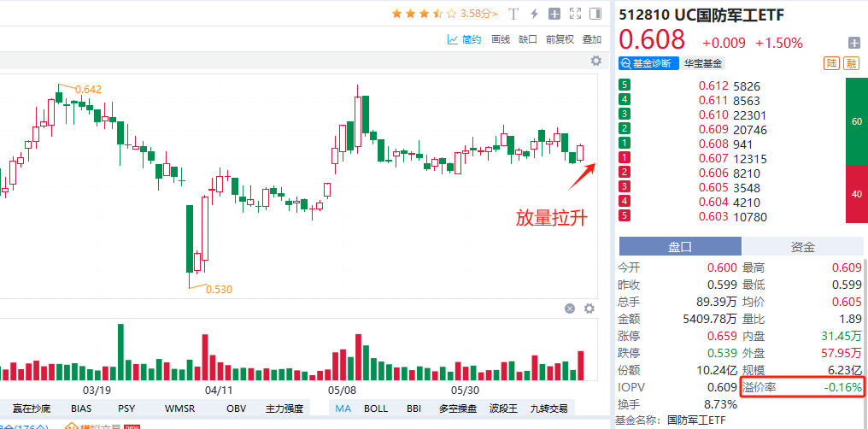
Task: Select the 多空操盘 indicator
Action: [458, 409]
